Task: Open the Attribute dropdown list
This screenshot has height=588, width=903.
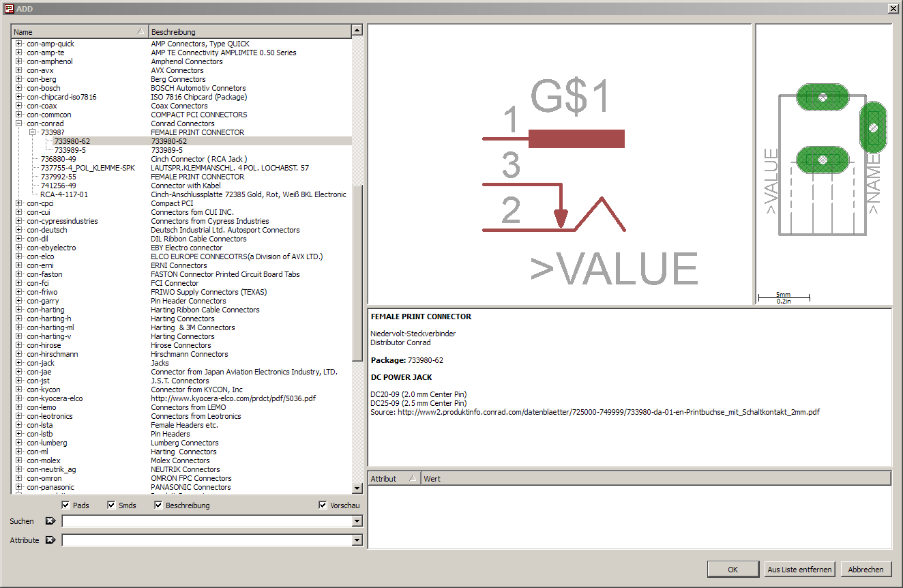Action: 357,540
